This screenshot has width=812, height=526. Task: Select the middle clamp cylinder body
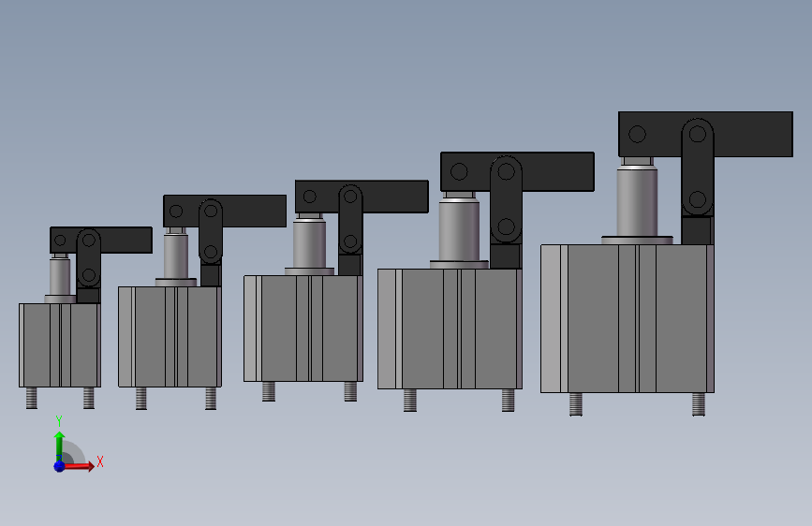303,329
